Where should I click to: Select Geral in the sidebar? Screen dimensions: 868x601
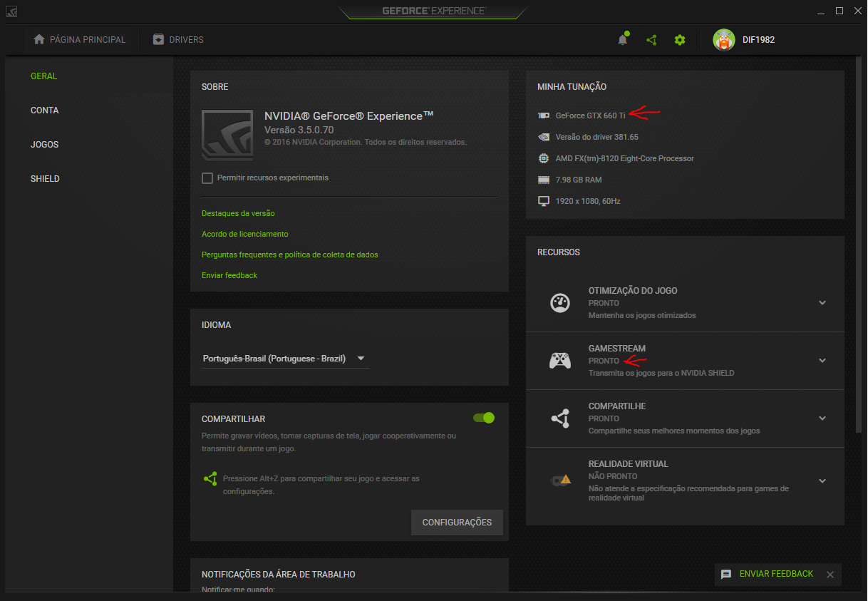click(x=44, y=76)
